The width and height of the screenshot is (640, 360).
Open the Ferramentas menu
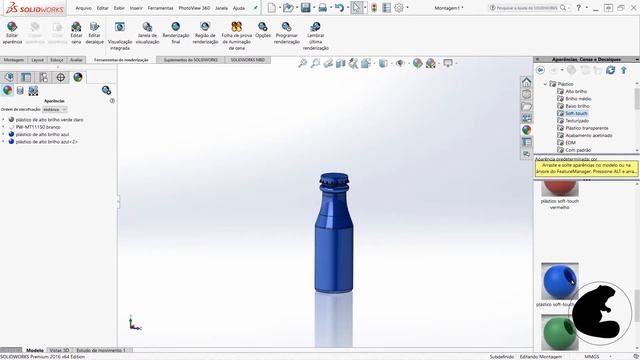[x=160, y=8]
